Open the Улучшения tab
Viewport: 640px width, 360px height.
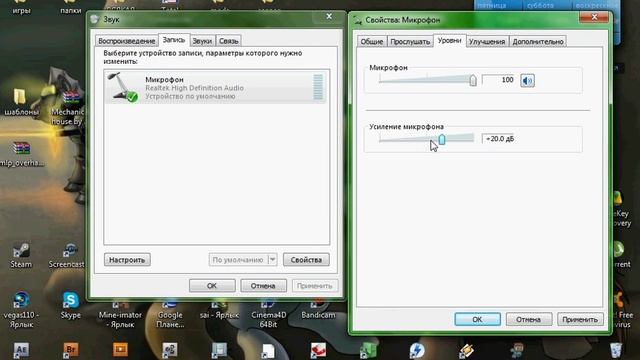487,42
